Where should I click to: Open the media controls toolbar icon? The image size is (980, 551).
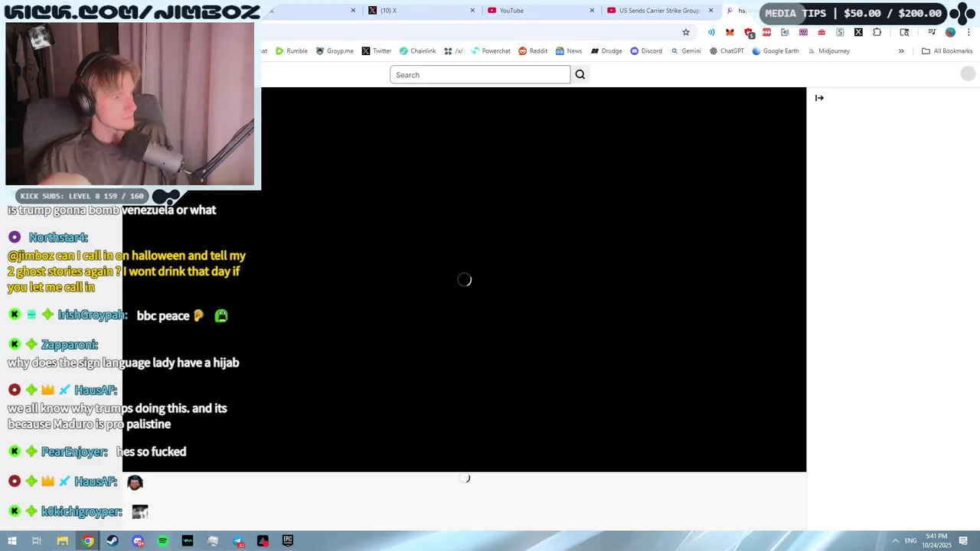(932, 32)
